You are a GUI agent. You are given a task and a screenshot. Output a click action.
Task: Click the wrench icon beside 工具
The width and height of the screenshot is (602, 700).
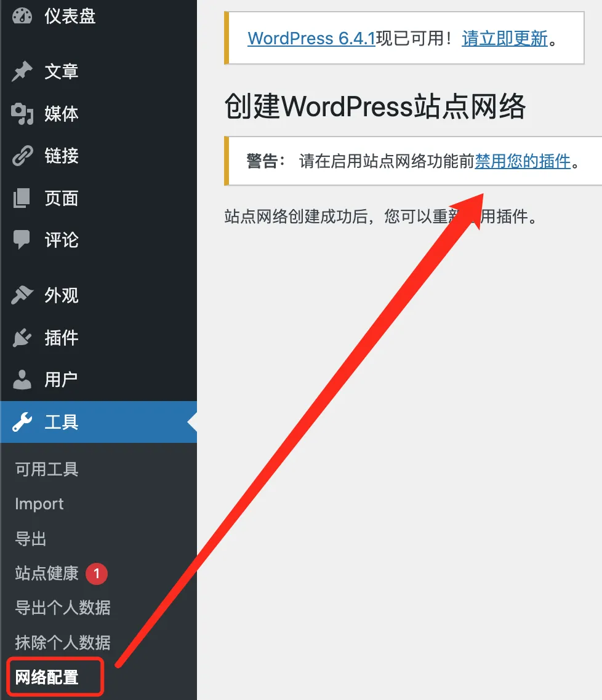tap(22, 422)
